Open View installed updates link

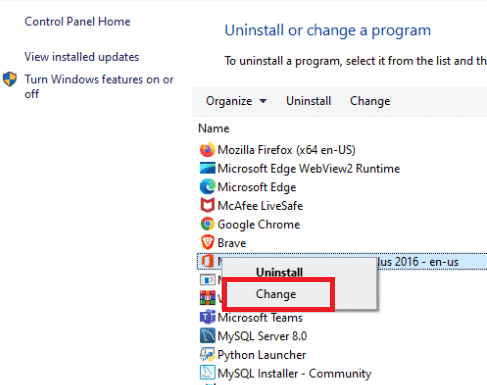(82, 57)
